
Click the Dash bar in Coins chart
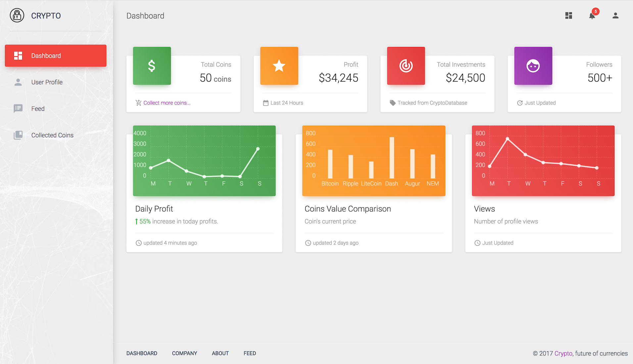392,158
